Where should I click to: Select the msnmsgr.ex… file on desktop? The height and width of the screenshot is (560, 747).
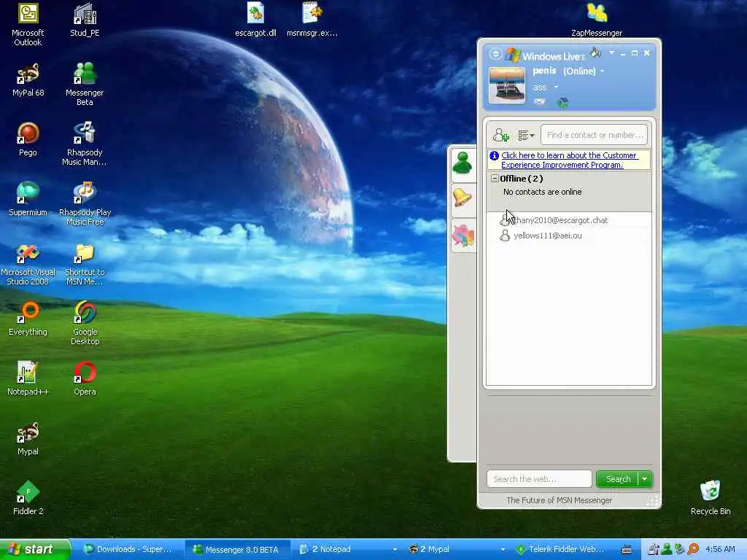click(312, 20)
